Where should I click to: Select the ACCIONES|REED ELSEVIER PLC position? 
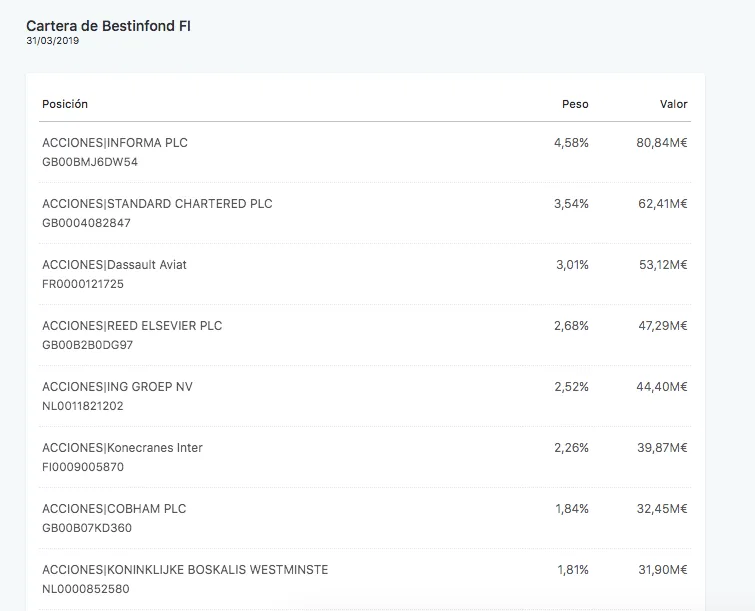click(132, 326)
